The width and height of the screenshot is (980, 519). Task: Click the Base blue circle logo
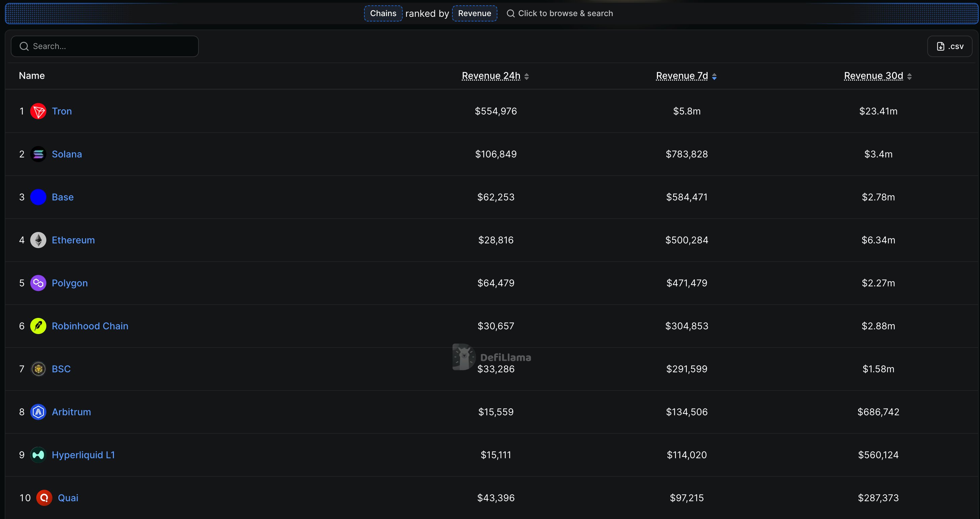tap(38, 197)
